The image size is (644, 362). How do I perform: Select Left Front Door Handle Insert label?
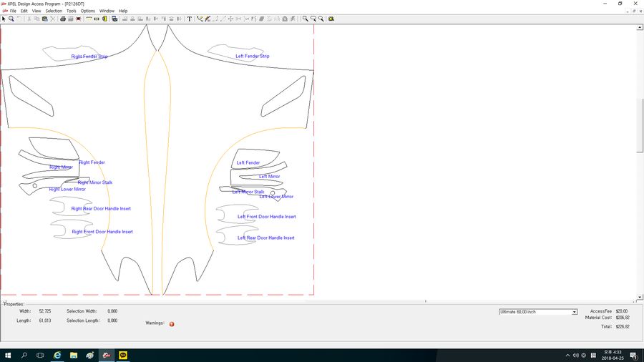coord(267,217)
